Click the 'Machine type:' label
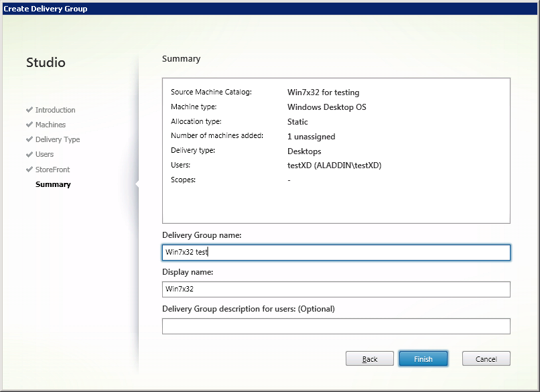 pyautogui.click(x=194, y=107)
